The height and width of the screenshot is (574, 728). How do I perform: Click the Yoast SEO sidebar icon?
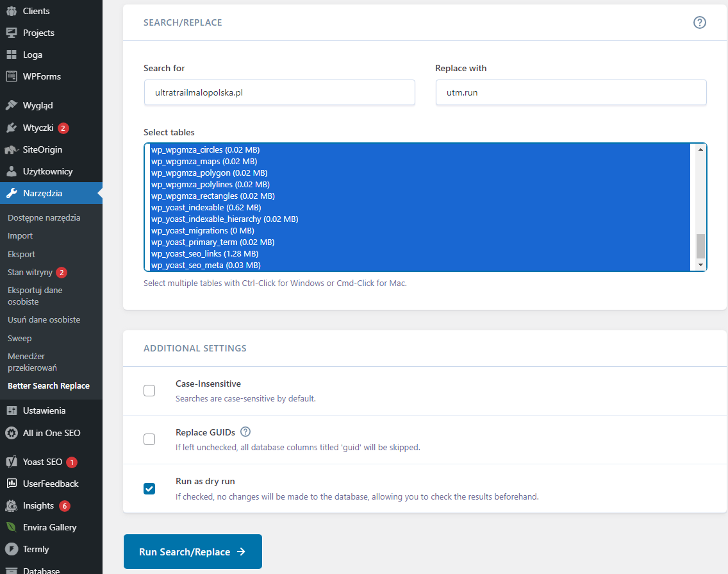coord(12,462)
